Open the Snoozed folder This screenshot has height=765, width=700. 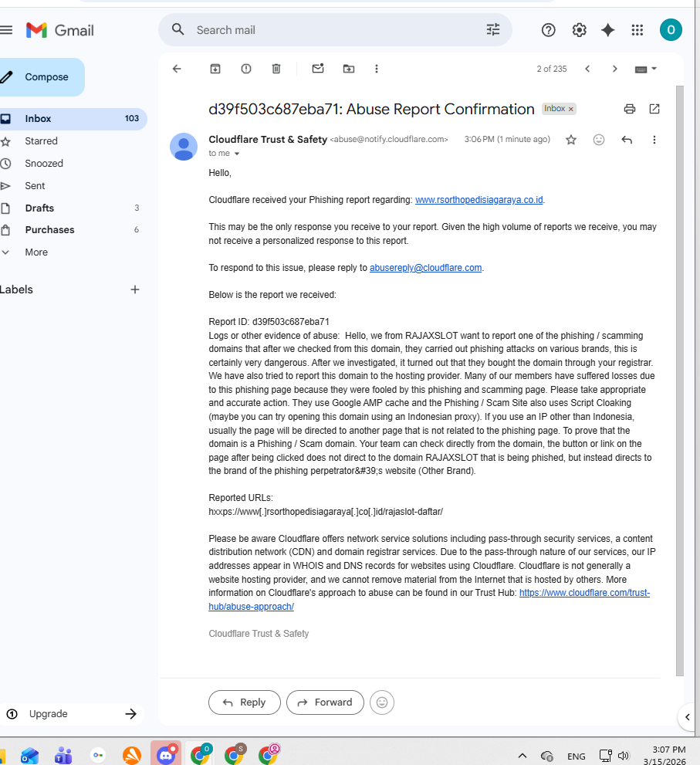coord(73,164)
